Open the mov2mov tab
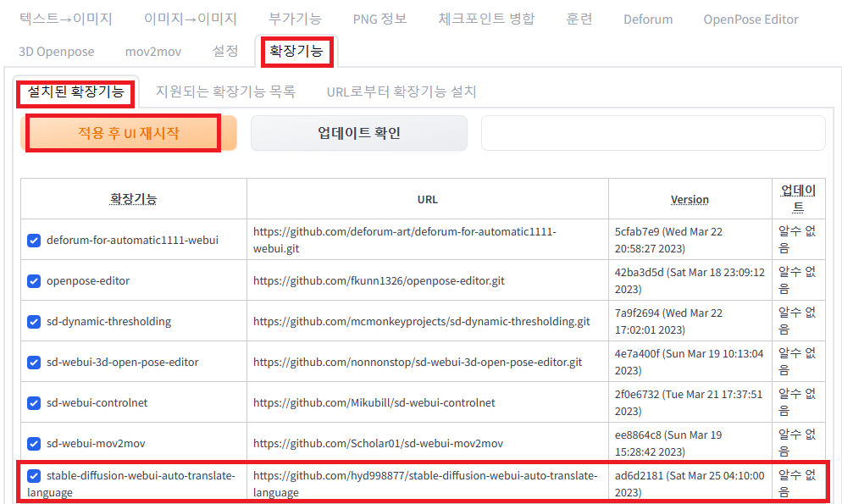Viewport: 842px width, 504px height. point(153,52)
